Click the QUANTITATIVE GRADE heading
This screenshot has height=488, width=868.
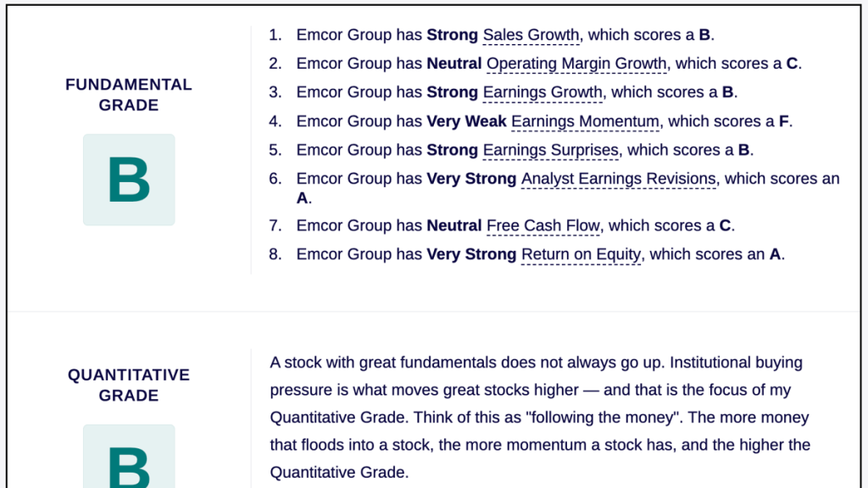point(129,385)
